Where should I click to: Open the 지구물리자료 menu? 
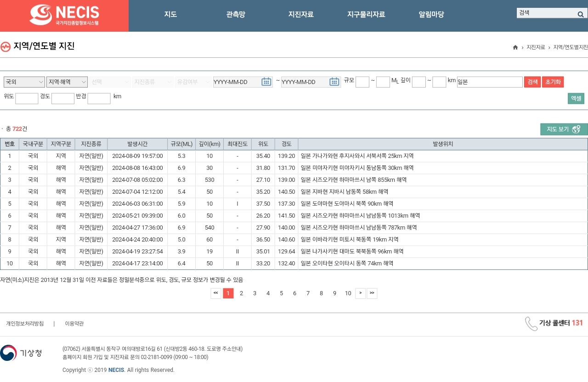coord(366,14)
